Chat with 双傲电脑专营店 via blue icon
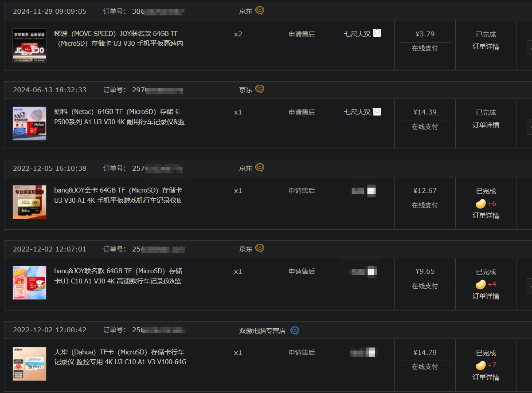This screenshot has height=393, width=532. tap(295, 330)
